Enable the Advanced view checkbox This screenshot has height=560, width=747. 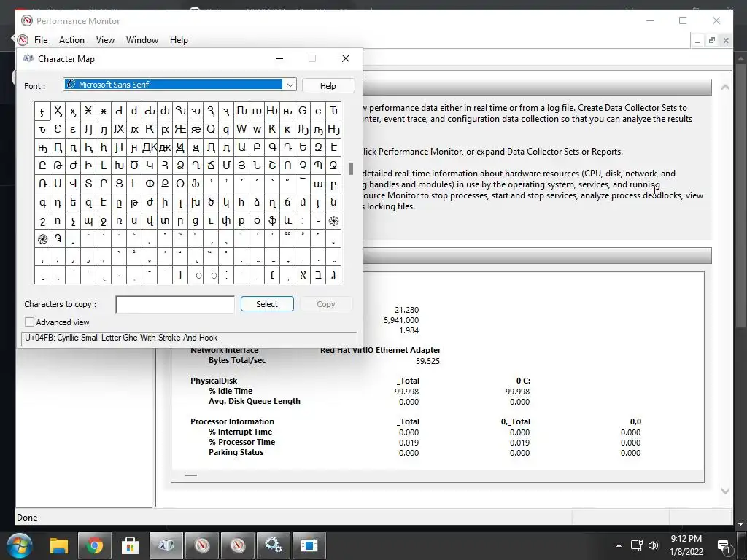tap(29, 322)
